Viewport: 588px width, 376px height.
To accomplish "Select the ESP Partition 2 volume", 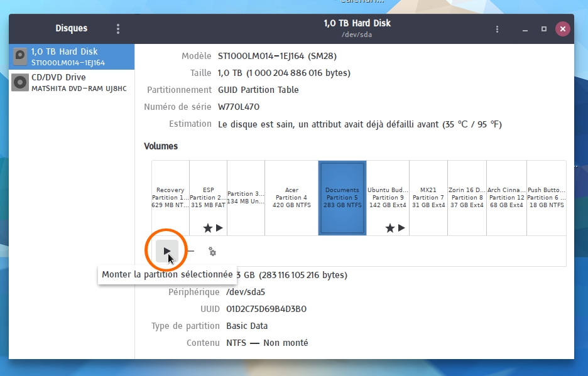I will [x=208, y=197].
